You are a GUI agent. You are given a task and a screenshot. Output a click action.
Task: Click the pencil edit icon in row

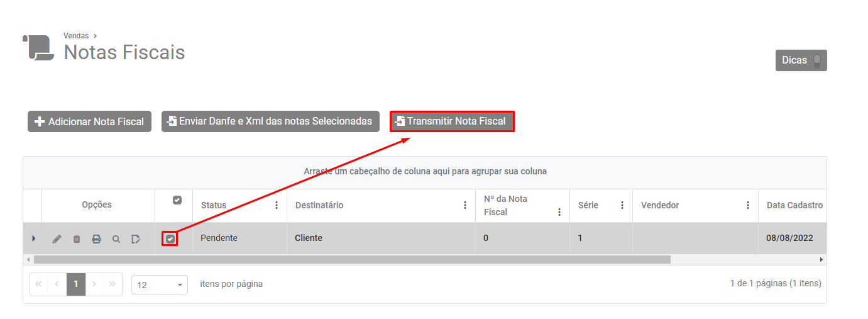pos(57,239)
